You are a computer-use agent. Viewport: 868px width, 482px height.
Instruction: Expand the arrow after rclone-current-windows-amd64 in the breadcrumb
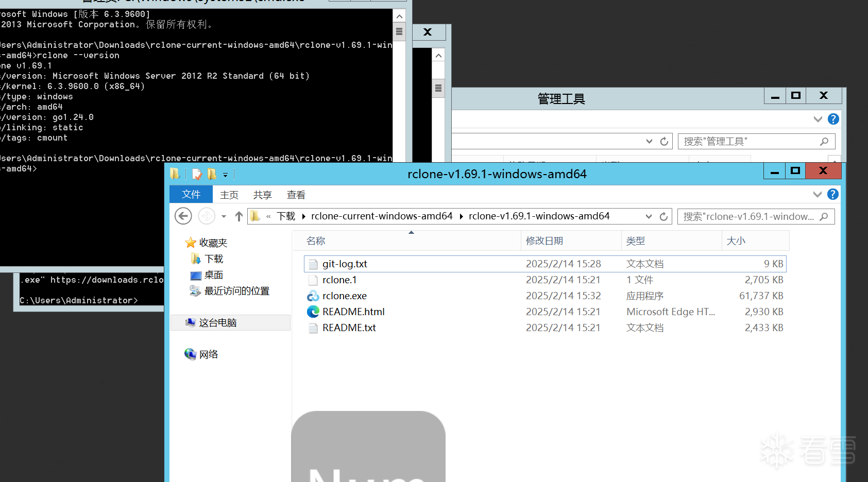(461, 217)
